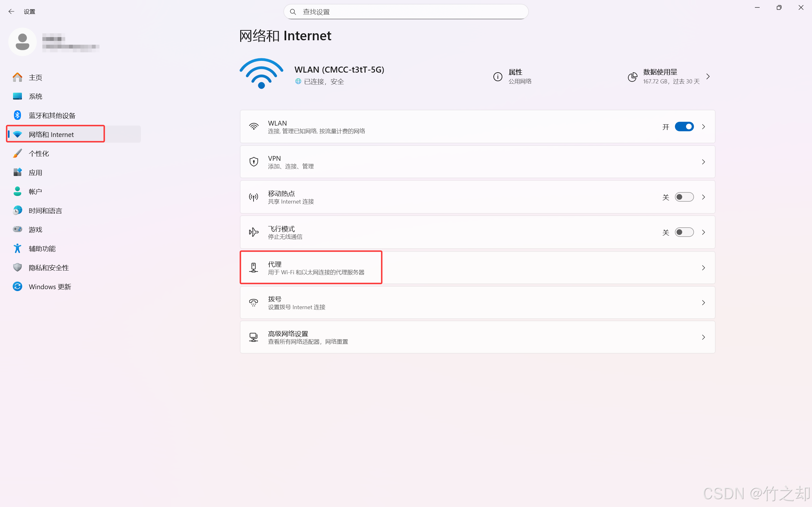This screenshot has height=507, width=812.
Task: Enable the 移动热点 toggle
Action: pos(684,197)
